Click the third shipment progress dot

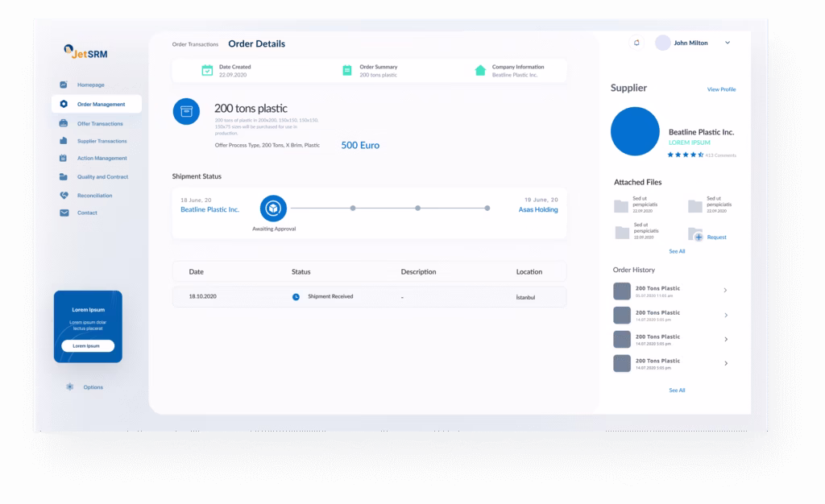[418, 208]
